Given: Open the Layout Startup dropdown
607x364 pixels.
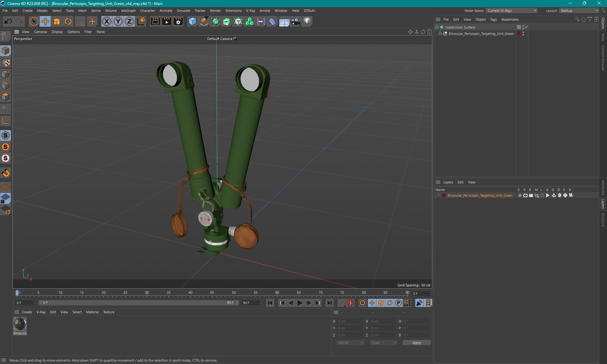Looking at the screenshot, I should pyautogui.click(x=579, y=10).
